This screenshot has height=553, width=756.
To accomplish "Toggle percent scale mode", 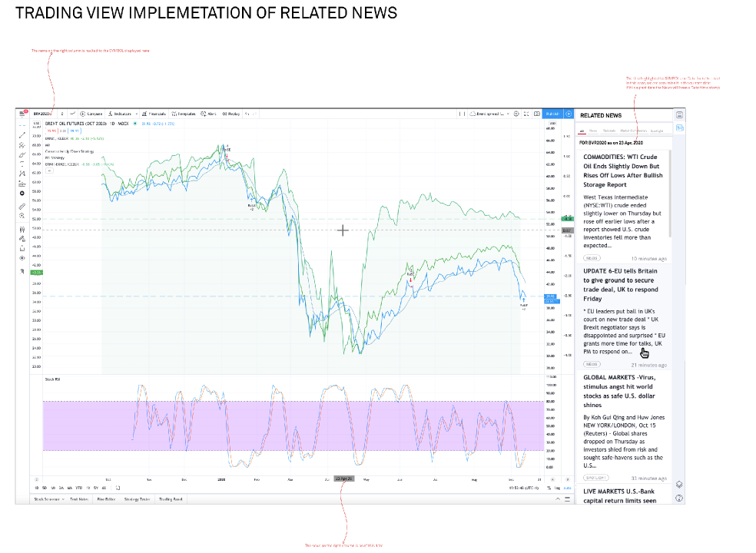I will tap(549, 488).
